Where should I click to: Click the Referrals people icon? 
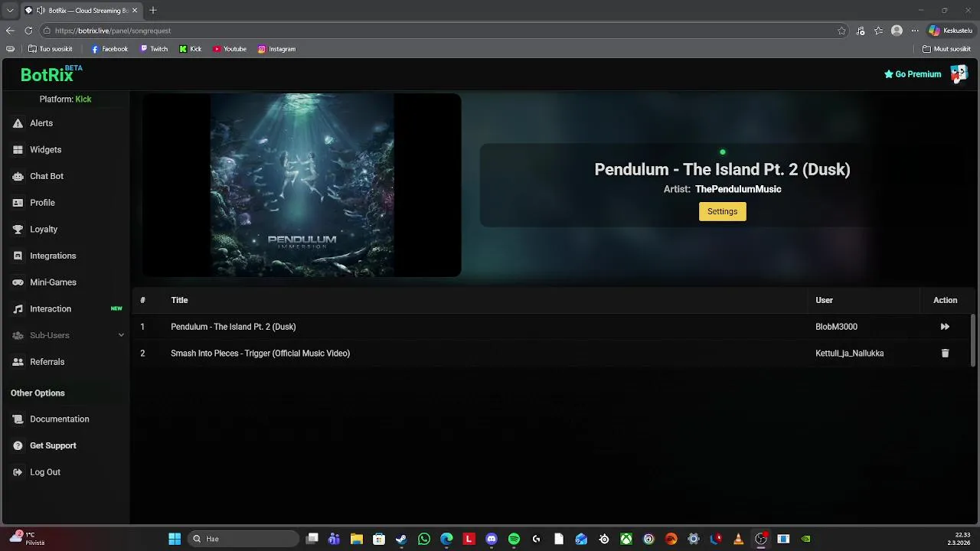[18, 362]
